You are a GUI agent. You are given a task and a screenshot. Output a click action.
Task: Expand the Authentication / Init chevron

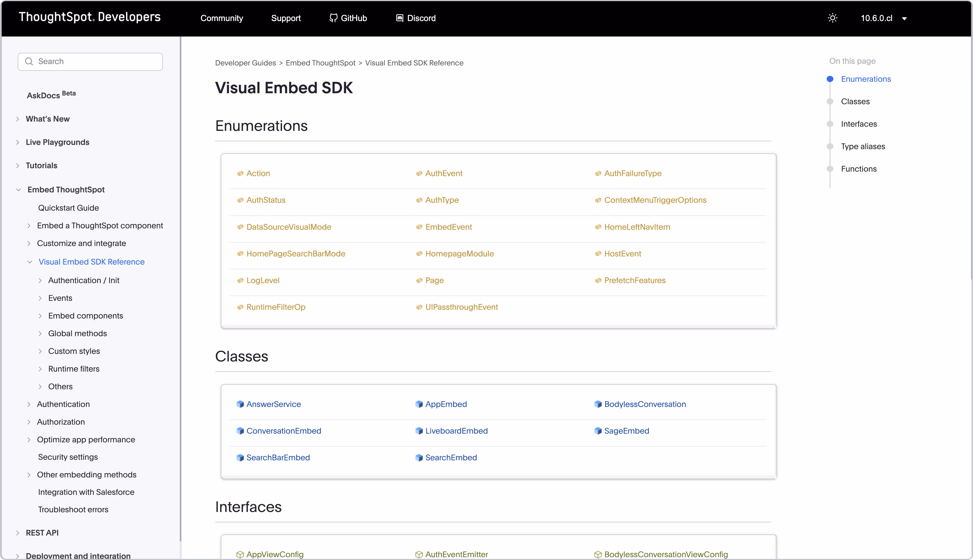40,280
